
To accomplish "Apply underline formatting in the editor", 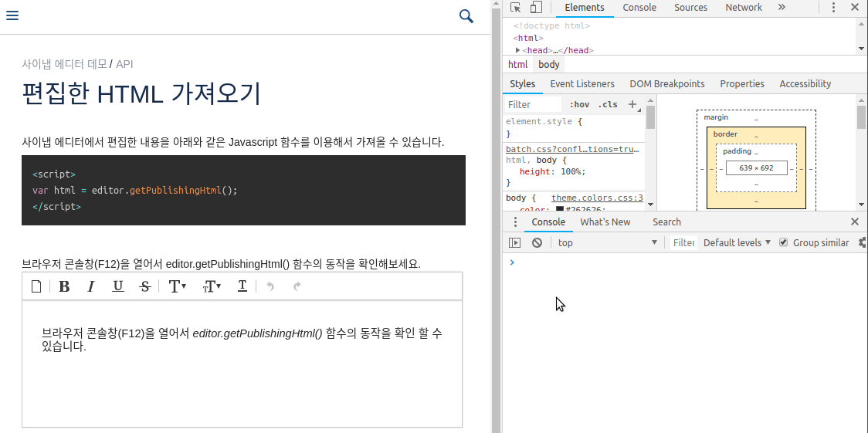I will pos(118,286).
